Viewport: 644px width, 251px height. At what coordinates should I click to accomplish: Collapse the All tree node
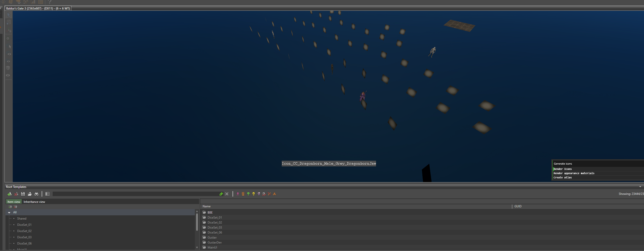tap(9, 213)
